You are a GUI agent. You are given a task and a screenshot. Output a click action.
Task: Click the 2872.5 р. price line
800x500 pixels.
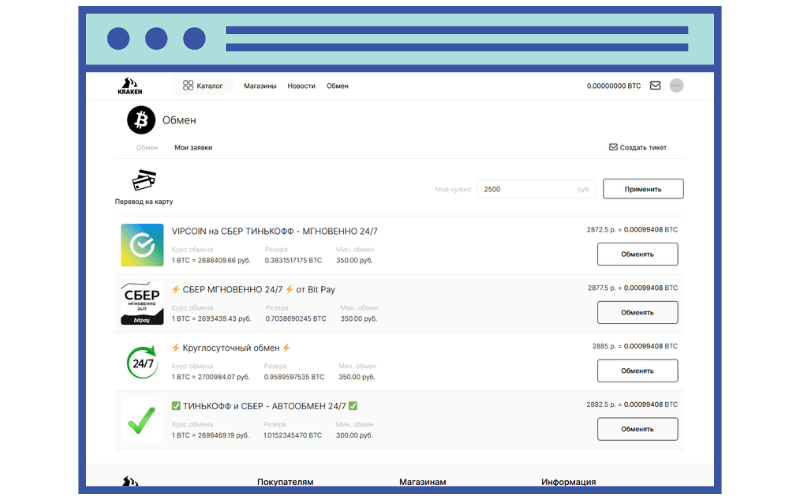coord(632,230)
